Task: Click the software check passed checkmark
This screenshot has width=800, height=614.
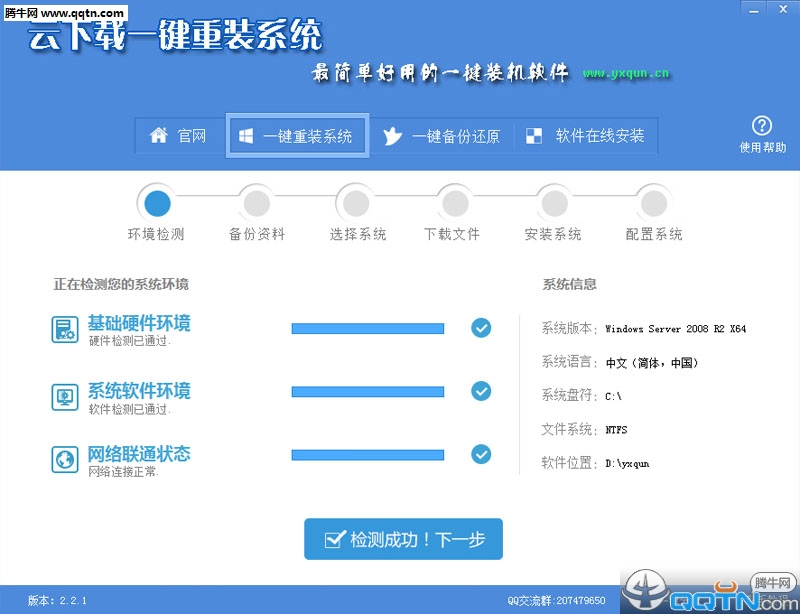Action: [481, 391]
